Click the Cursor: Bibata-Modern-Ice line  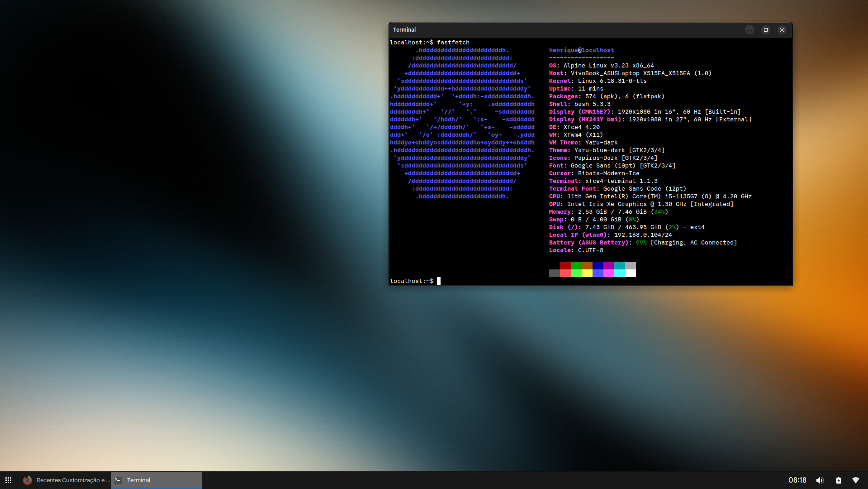(x=594, y=173)
